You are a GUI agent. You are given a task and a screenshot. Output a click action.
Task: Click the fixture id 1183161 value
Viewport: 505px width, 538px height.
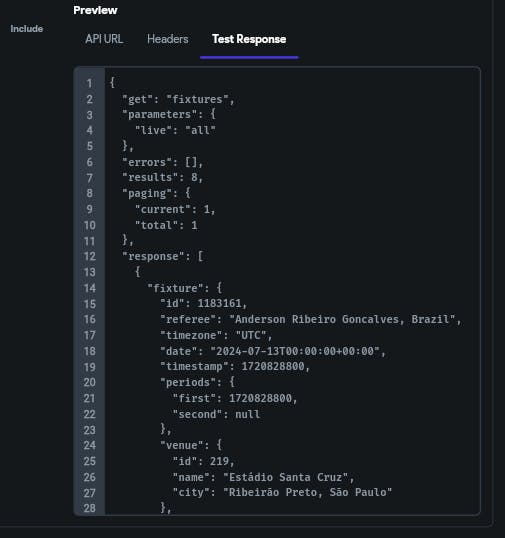click(220, 303)
